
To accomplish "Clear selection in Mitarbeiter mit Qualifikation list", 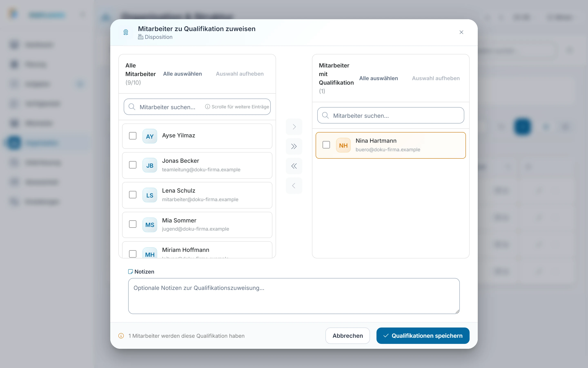I will click(x=436, y=78).
